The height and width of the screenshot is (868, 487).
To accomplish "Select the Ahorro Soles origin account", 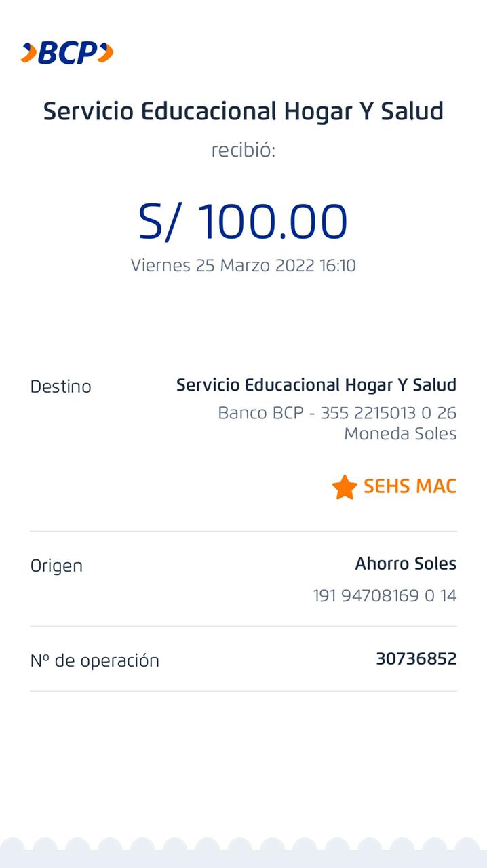I will (406, 564).
